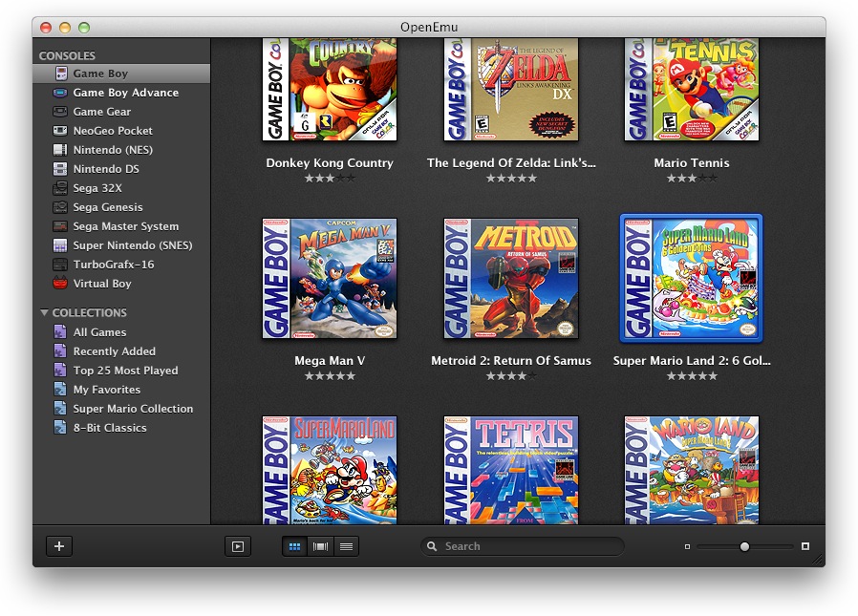
Task: Click the star rating under Zelda Link's Awakening
Action: tap(511, 178)
